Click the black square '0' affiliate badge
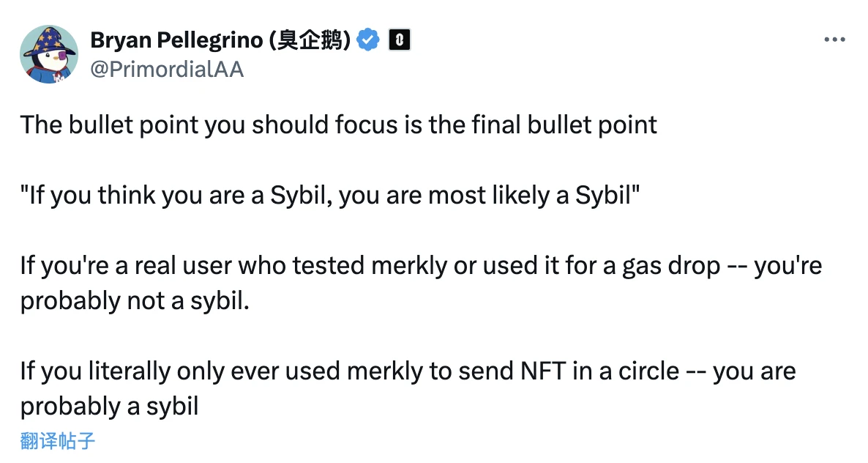The image size is (868, 463). tap(400, 40)
